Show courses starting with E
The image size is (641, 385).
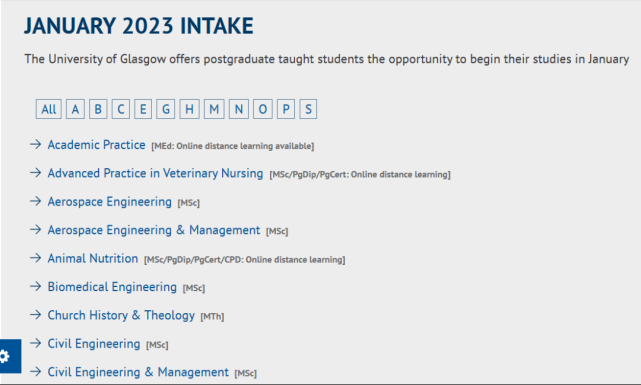pos(143,109)
